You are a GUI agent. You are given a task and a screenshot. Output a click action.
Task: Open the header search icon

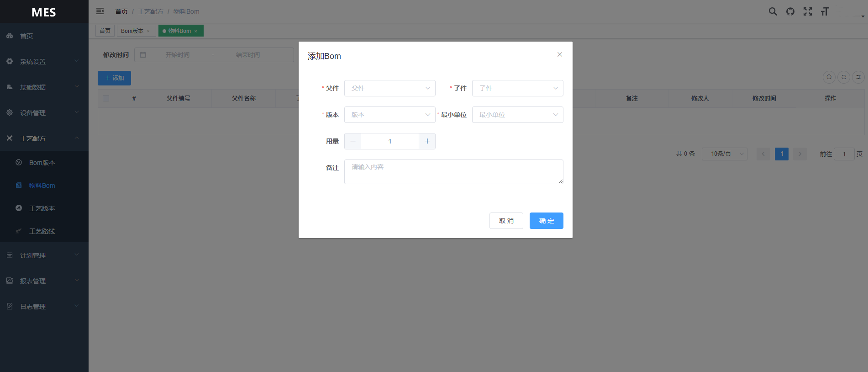coord(773,11)
